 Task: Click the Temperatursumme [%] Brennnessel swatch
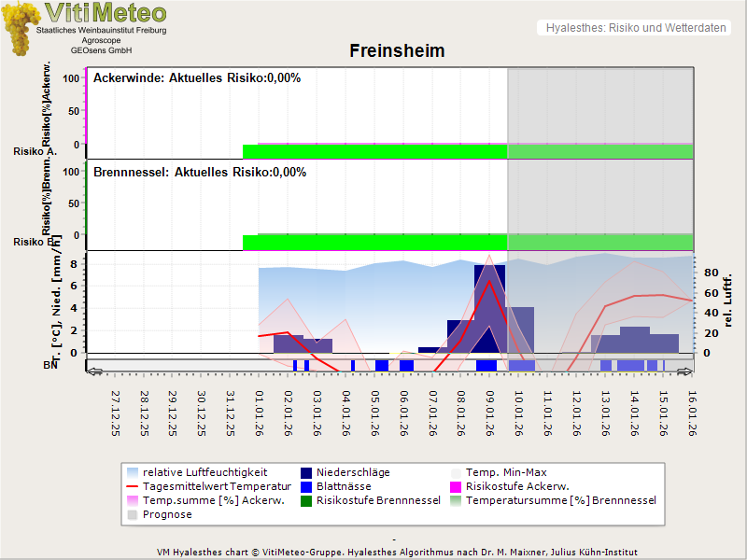(x=458, y=500)
